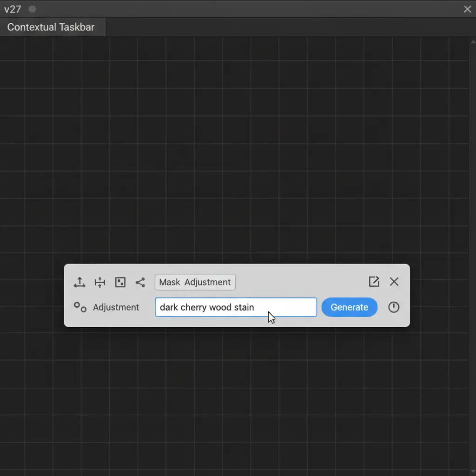Screen dimensions: 476x476
Task: Click the pencil-in-square edit icon
Action: click(374, 282)
